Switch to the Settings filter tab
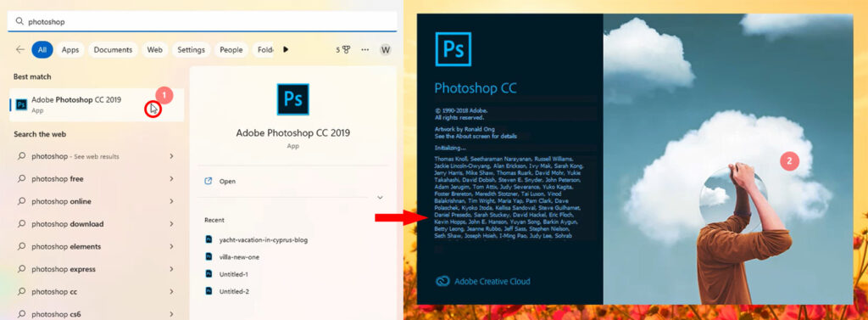The image size is (868, 320). 191,49
